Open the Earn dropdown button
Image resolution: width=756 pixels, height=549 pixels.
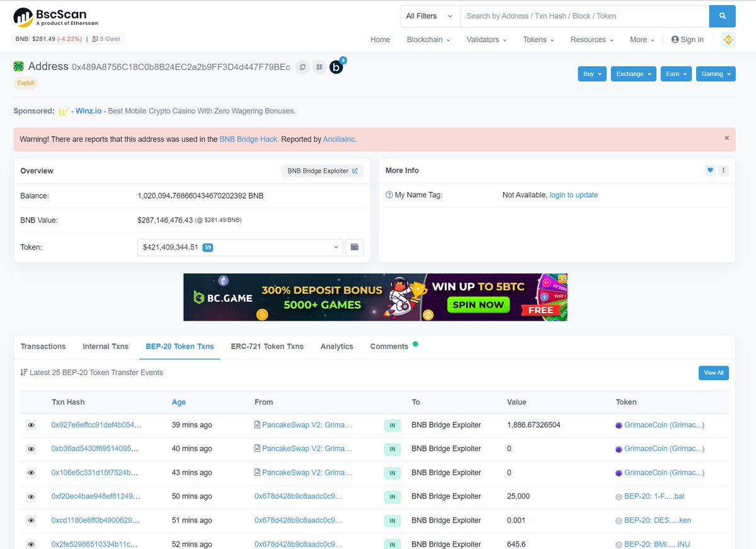pos(676,74)
